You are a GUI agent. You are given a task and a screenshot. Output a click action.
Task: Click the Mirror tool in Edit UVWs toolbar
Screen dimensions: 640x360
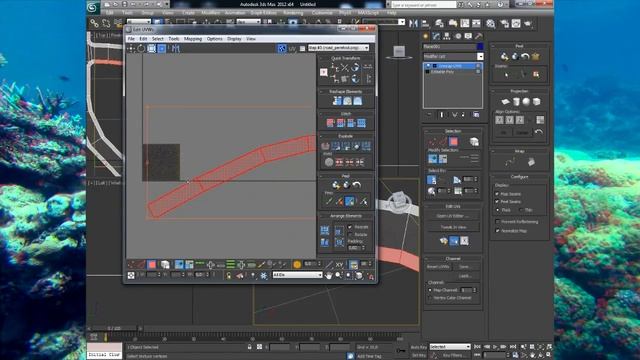(x=176, y=49)
